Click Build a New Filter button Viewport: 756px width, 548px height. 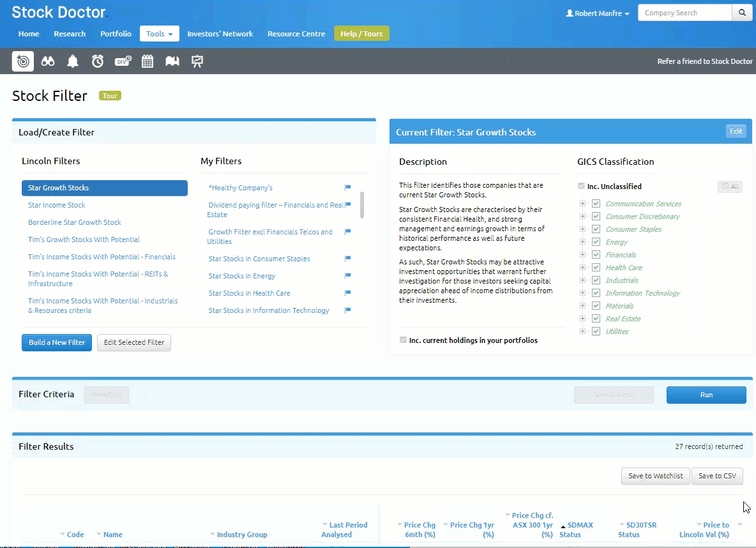click(x=57, y=342)
